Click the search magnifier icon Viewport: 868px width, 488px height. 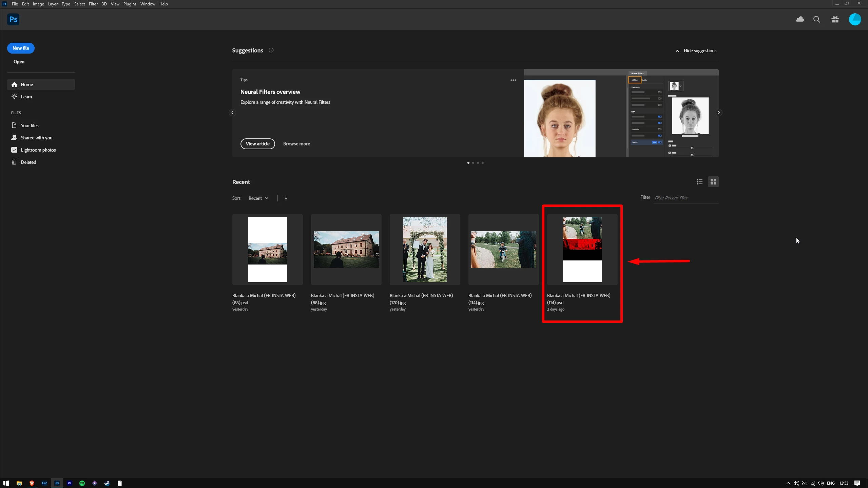817,19
